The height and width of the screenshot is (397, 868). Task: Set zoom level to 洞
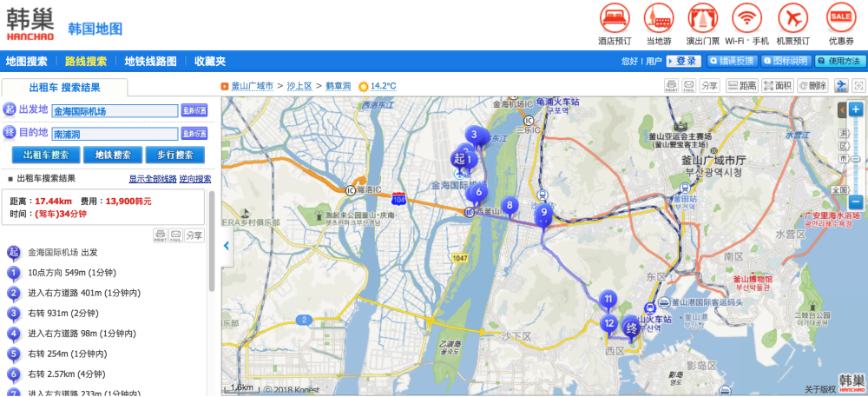point(843,133)
